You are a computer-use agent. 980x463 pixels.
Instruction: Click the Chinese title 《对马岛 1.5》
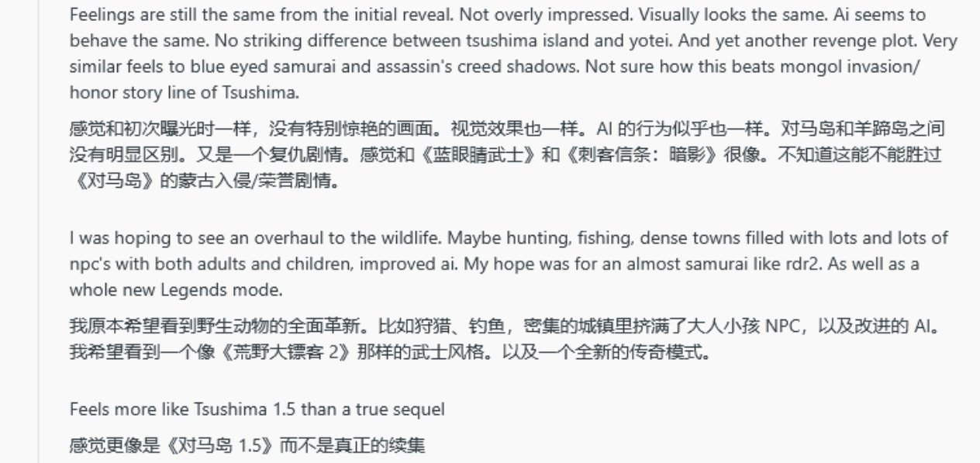(x=205, y=446)
